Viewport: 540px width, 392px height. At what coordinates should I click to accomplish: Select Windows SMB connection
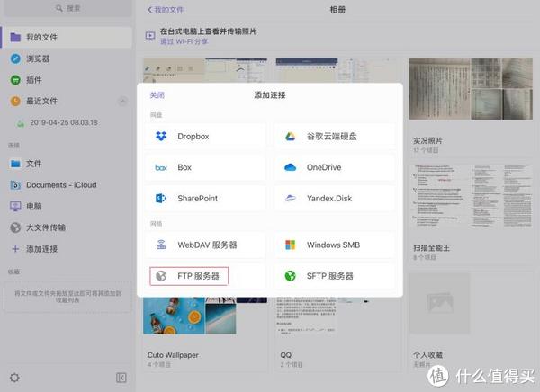[x=335, y=245]
